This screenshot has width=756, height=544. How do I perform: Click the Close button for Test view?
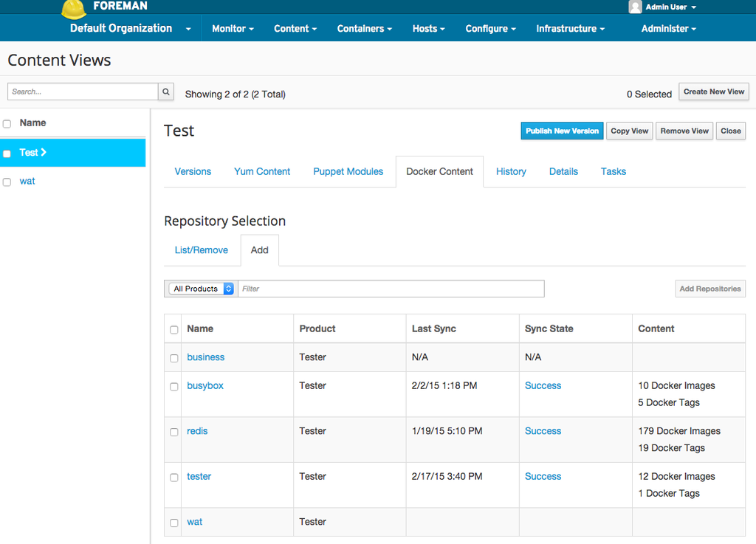pyautogui.click(x=731, y=131)
